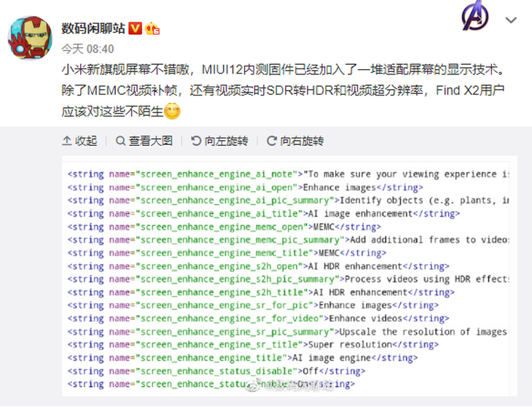Click text "screen_enhance_engine_ai_note"
Screen dimensions: 532x409
(x=216, y=174)
